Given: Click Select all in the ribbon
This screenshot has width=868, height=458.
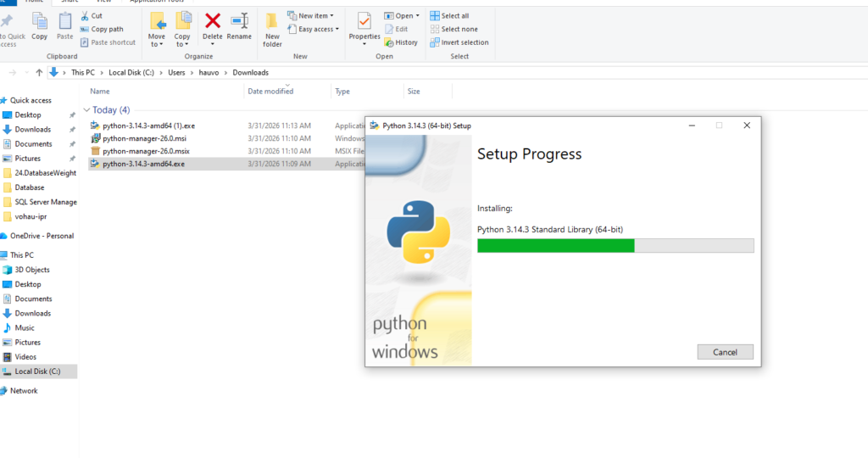Looking at the screenshot, I should pyautogui.click(x=435, y=15).
